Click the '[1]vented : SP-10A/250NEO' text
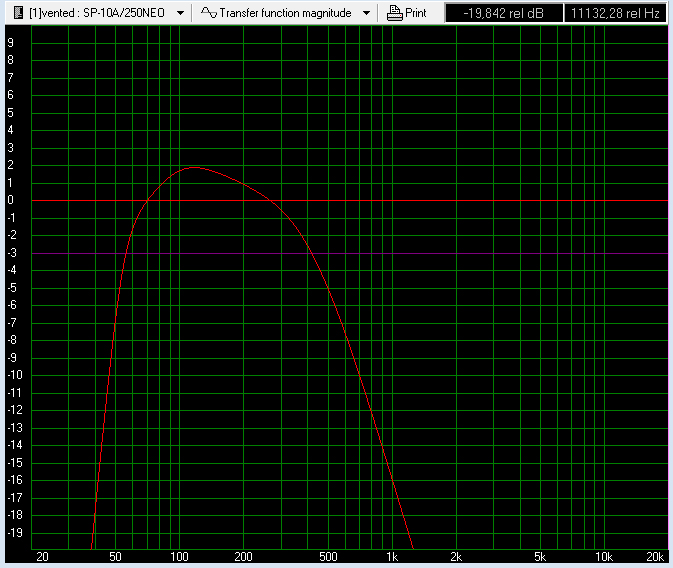The height and width of the screenshot is (568, 673). click(x=97, y=13)
